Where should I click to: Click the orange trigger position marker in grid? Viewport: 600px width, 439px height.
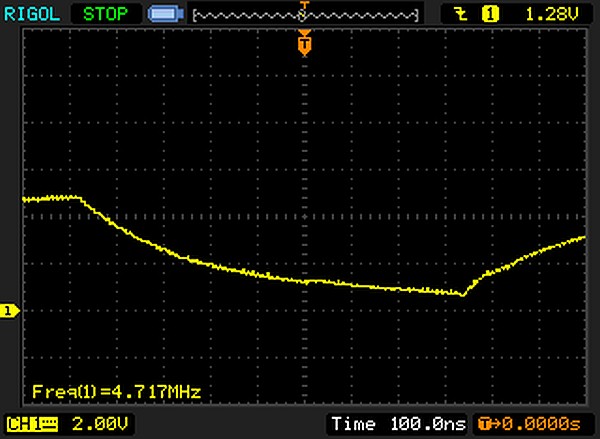(304, 44)
